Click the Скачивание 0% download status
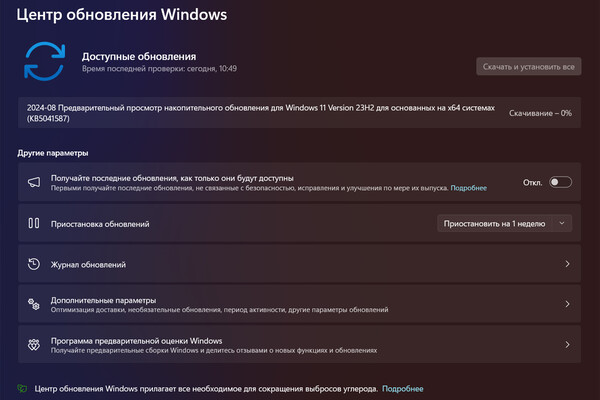The image size is (600, 400). pos(540,113)
